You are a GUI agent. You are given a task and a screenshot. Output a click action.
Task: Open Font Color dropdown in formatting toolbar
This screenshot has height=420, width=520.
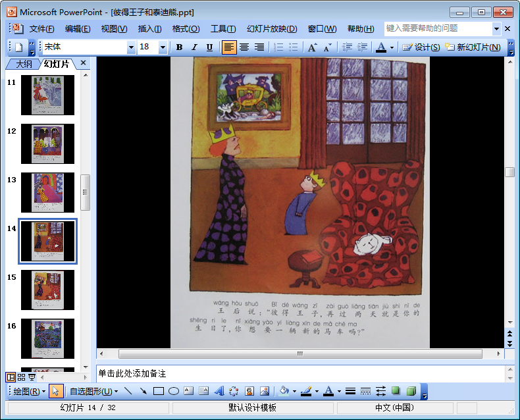(392, 47)
